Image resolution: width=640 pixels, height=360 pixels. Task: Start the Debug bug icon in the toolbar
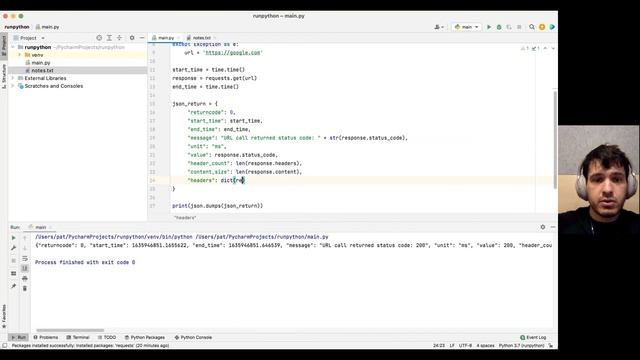tap(499, 27)
